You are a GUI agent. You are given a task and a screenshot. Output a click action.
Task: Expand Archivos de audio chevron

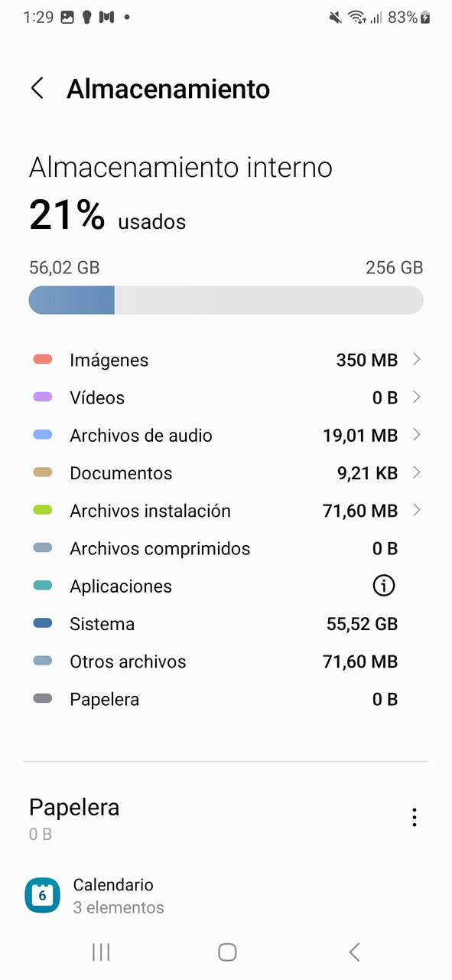pos(416,435)
